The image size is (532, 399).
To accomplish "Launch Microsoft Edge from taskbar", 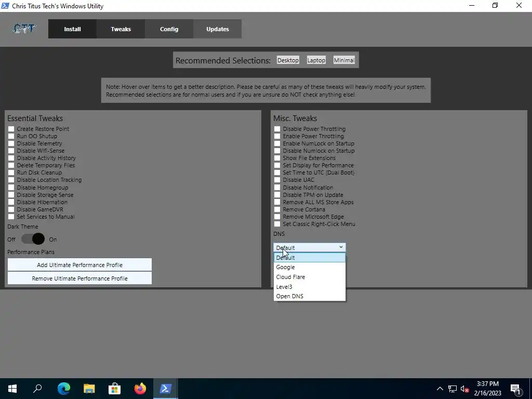I will click(x=63, y=389).
